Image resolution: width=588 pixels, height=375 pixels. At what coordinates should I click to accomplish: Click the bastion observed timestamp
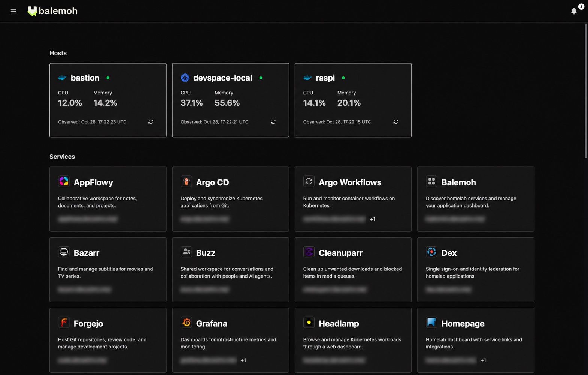click(x=92, y=122)
